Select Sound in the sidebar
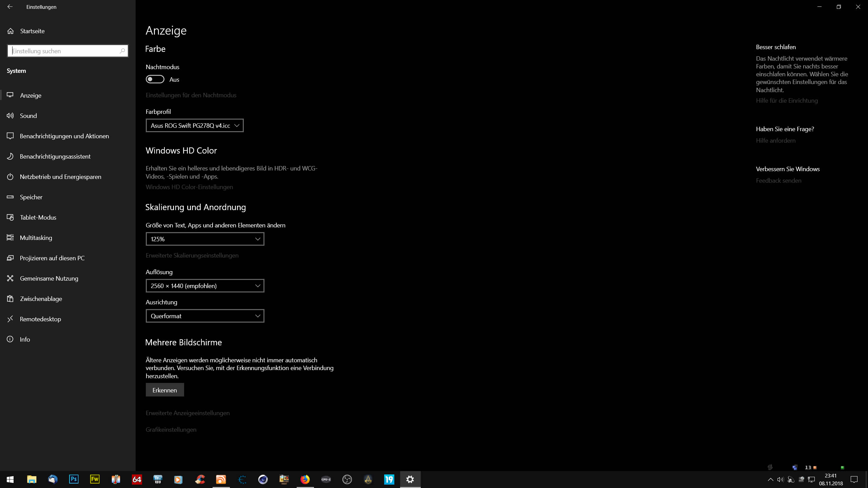 point(28,116)
